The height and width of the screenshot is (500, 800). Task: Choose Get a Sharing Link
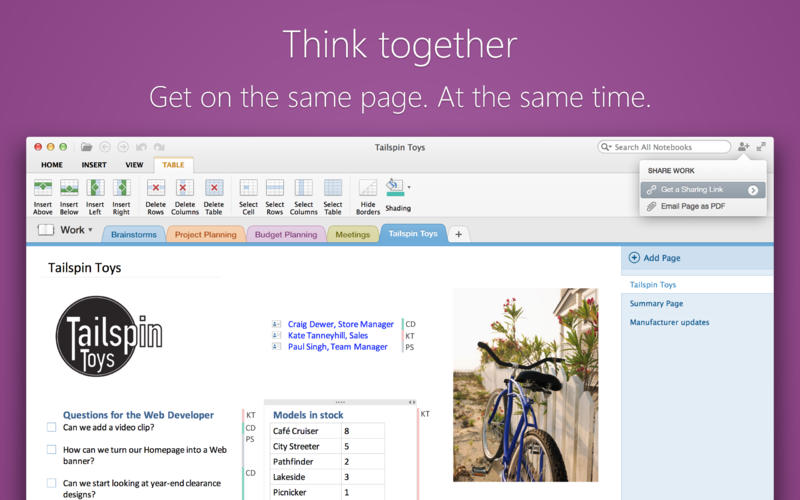click(703, 190)
